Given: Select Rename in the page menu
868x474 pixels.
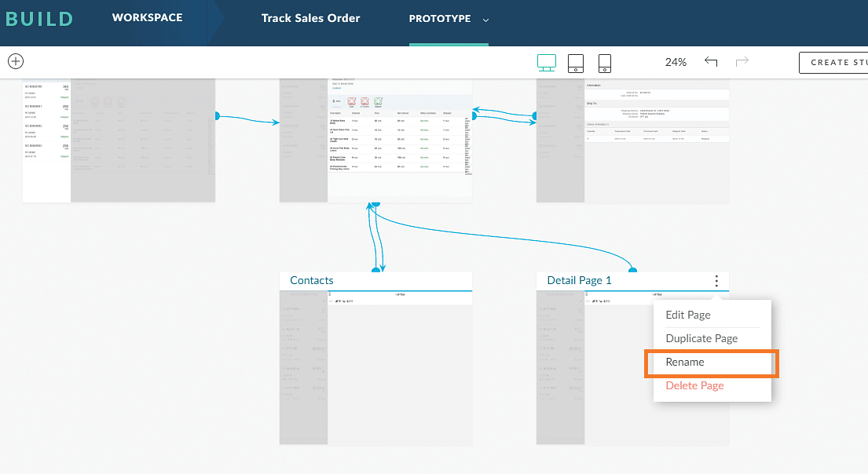Looking at the screenshot, I should (x=685, y=362).
